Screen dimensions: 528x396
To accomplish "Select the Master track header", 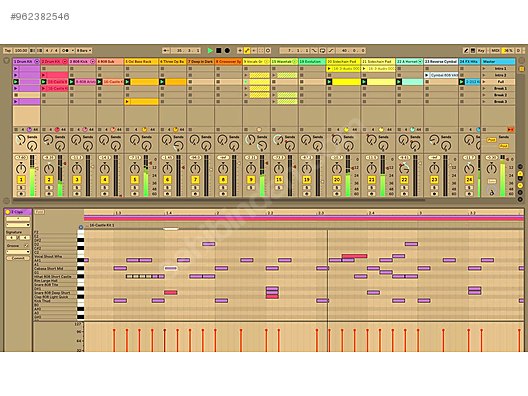I will click(x=498, y=62).
